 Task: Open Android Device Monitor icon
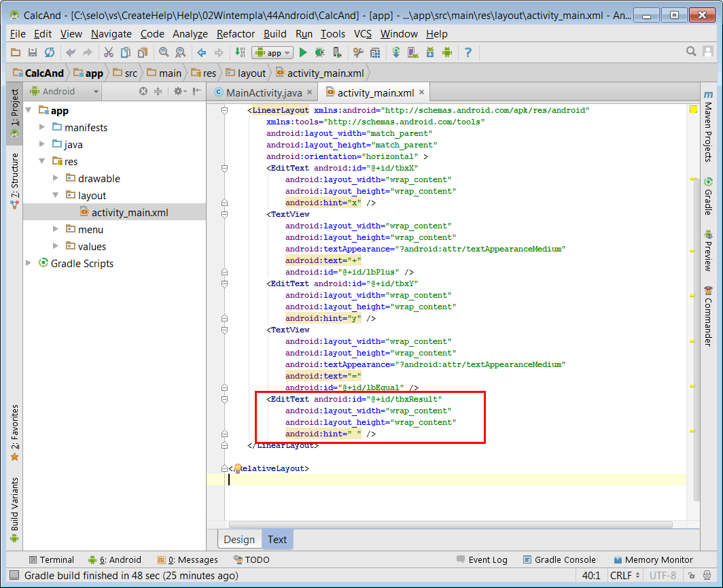tap(447, 52)
